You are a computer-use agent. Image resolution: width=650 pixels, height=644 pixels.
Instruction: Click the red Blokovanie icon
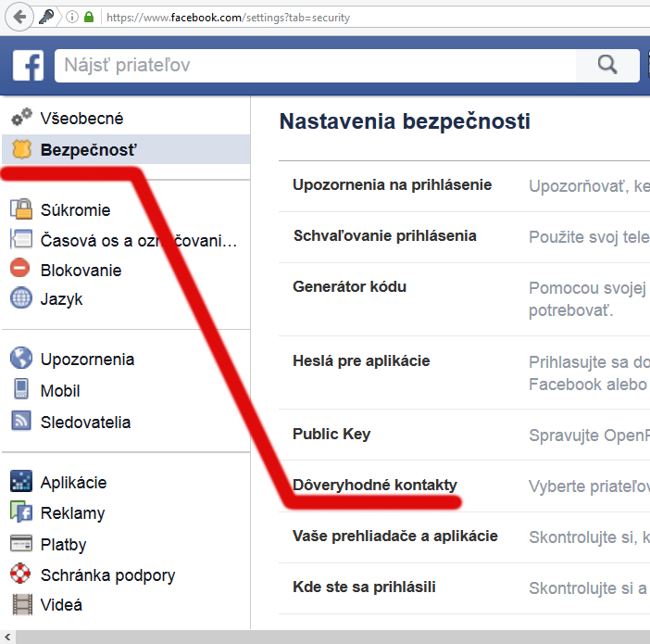tap(21, 270)
